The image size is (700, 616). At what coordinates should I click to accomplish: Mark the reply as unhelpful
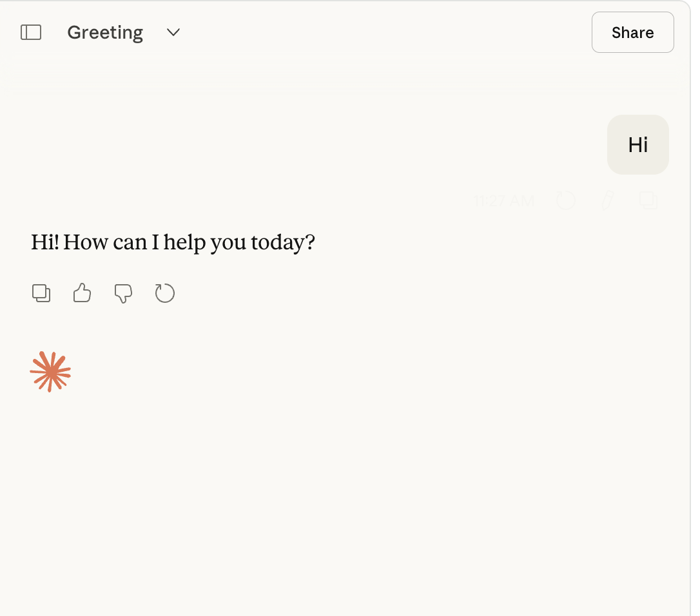[123, 293]
